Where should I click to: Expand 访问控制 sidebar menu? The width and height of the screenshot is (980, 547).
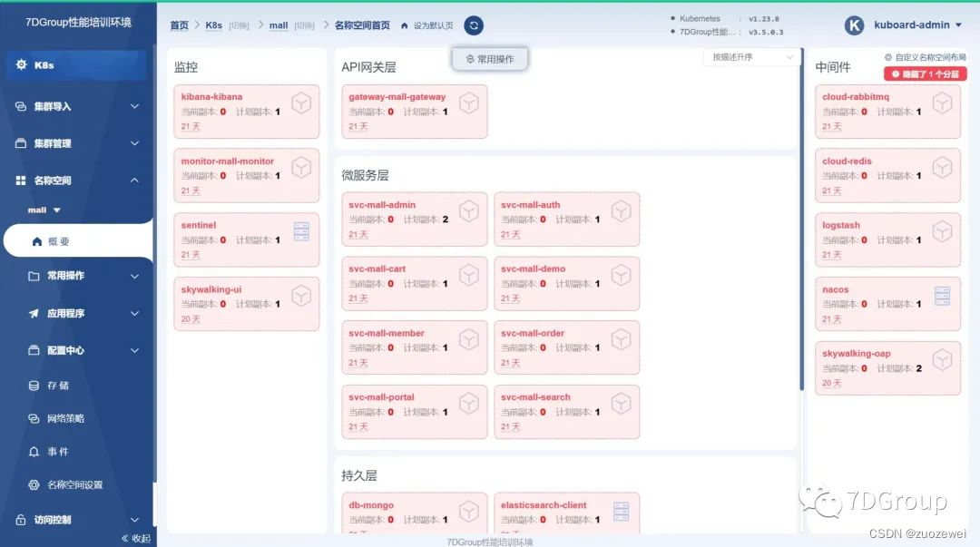coord(77,520)
